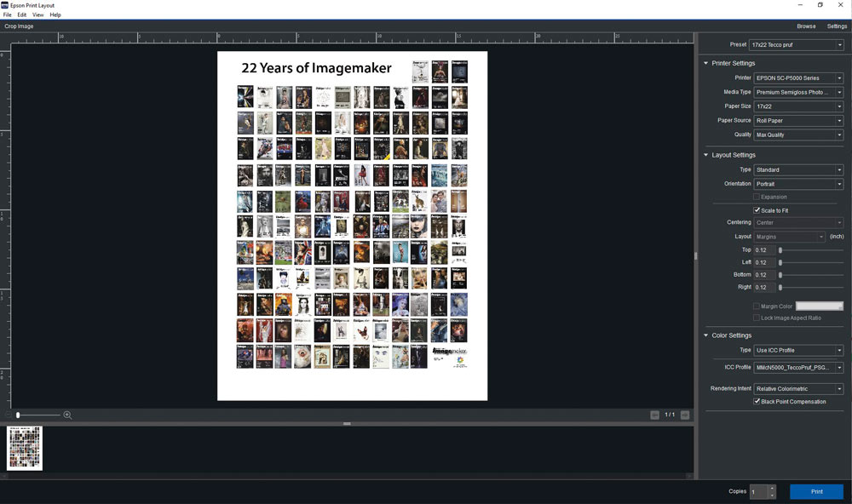This screenshot has height=504, width=852.
Task: Click the next page icon beside 1/1
Action: pos(685,415)
